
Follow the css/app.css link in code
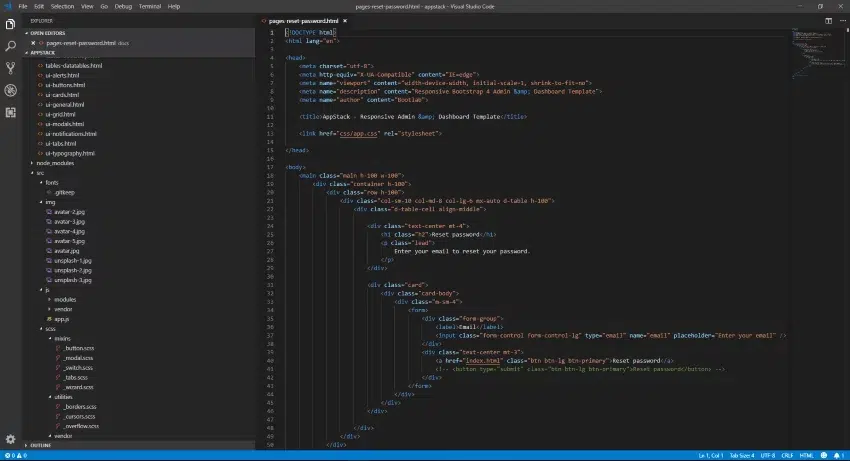click(358, 133)
